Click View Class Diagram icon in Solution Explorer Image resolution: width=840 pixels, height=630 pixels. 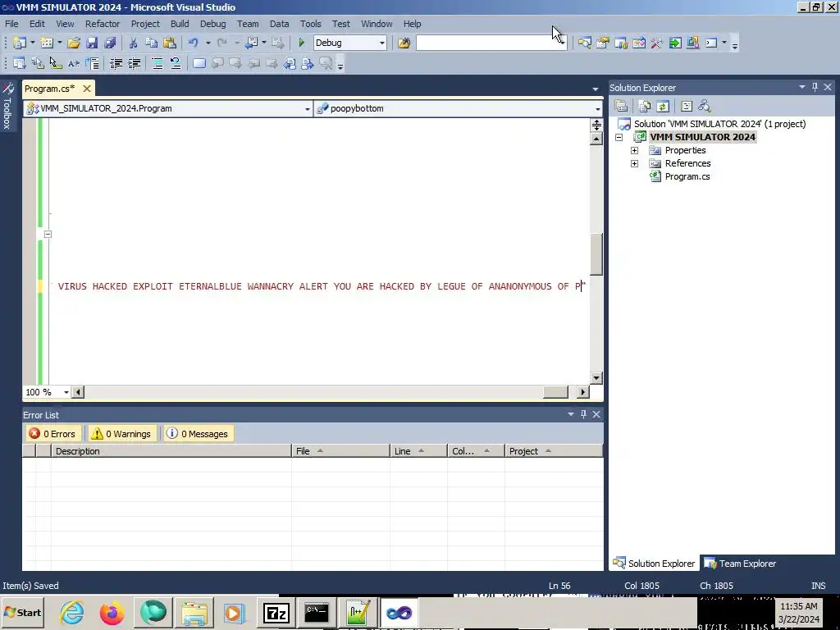(705, 106)
